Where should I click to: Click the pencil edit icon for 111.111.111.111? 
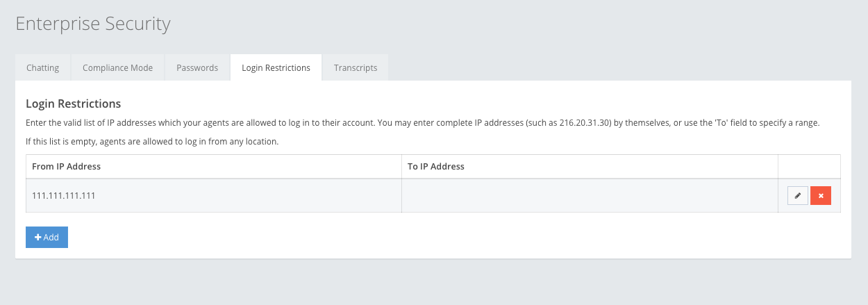pyautogui.click(x=798, y=196)
